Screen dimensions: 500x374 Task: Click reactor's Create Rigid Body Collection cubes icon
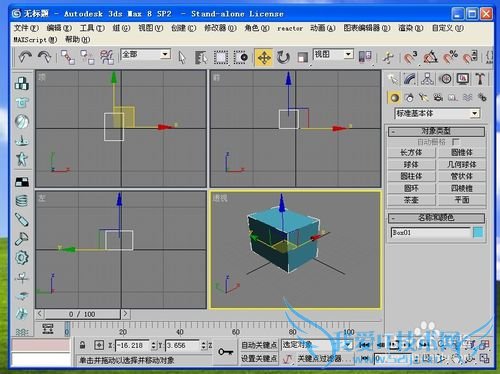tap(22, 83)
